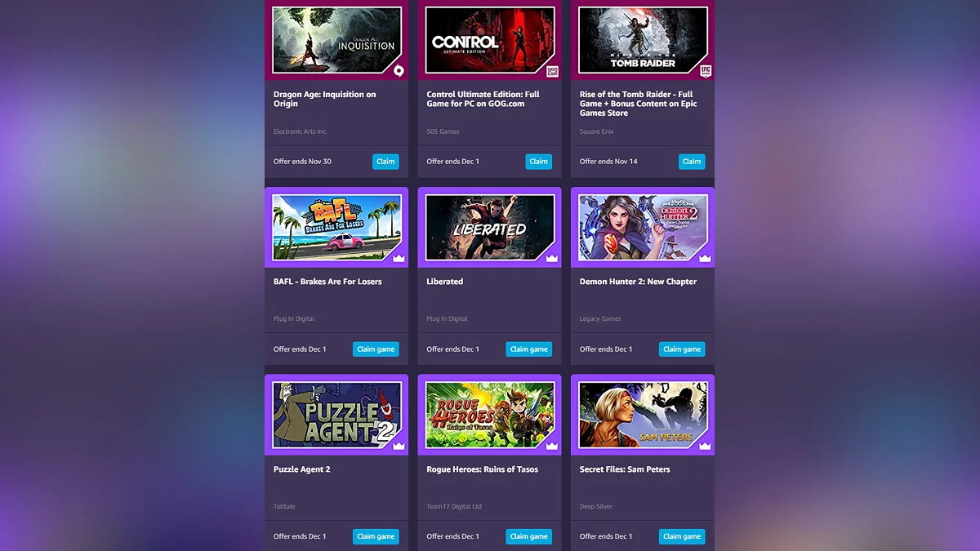Click the GOG badge on Control thumbnail
980x551 pixels.
pyautogui.click(x=552, y=71)
